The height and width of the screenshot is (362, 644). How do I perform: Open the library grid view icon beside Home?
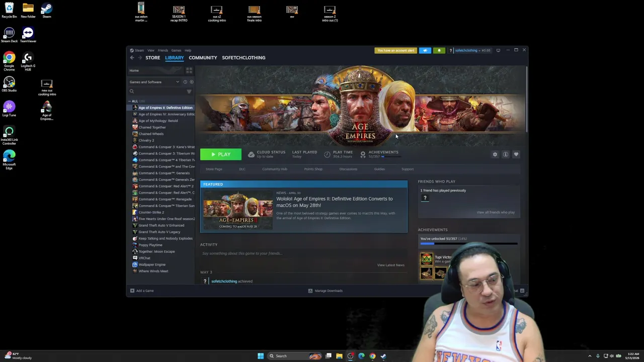[x=189, y=70]
